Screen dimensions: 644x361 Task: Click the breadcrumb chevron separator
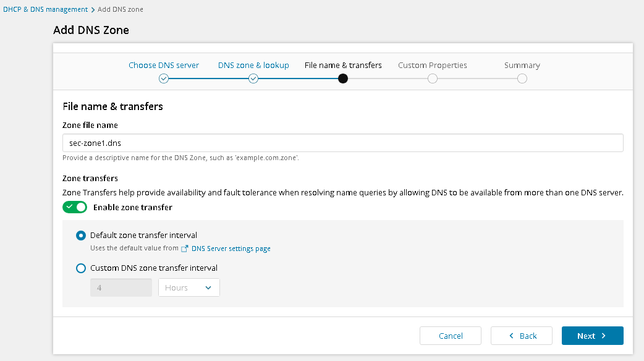(93, 10)
